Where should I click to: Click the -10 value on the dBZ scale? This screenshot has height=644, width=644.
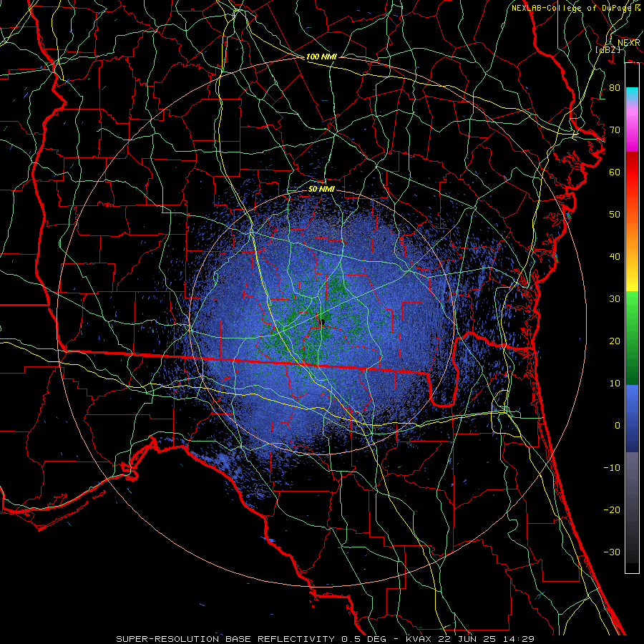612,468
